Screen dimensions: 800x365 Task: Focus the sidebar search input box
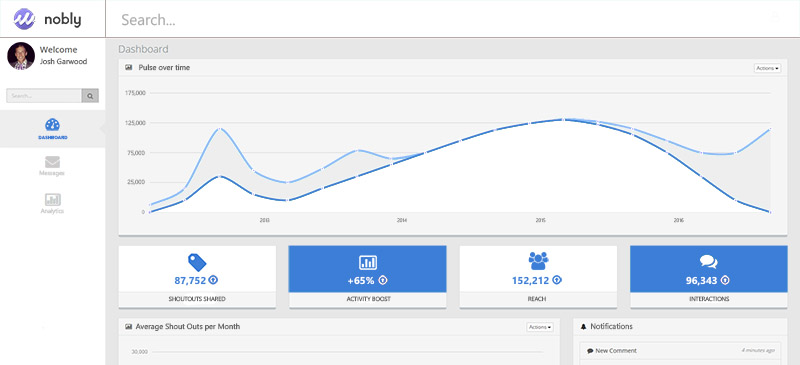[x=44, y=95]
